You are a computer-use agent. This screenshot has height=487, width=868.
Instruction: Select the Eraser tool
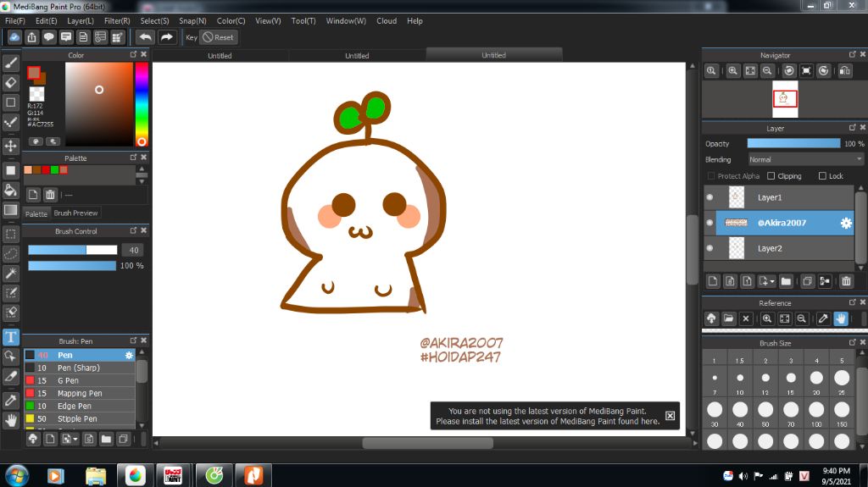pyautogui.click(x=10, y=83)
